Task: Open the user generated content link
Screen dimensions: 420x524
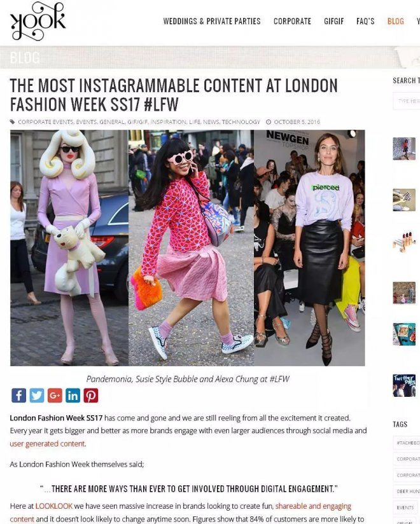Action: [x=47, y=443]
